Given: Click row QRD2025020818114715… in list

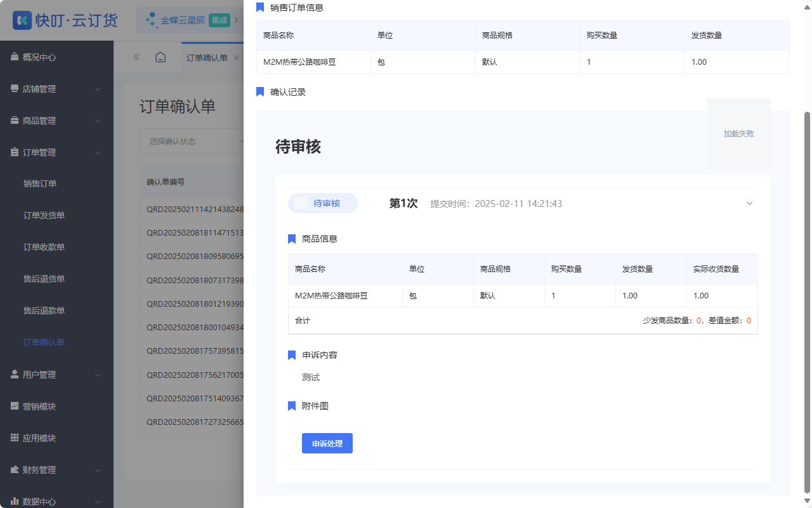Looking at the screenshot, I should 192,232.
